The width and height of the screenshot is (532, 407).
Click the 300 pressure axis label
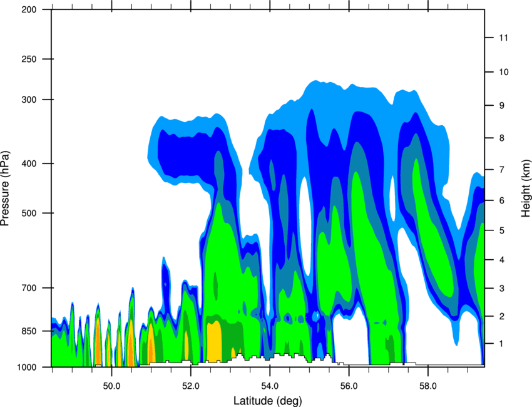29,100
